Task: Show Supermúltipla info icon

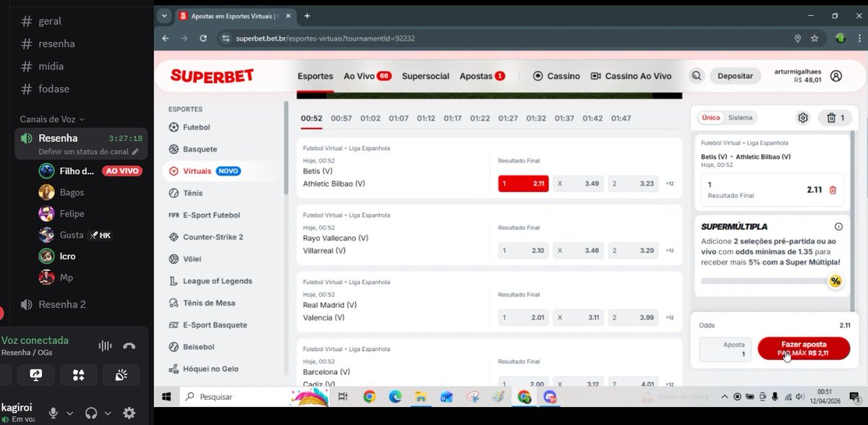Action: (x=838, y=226)
